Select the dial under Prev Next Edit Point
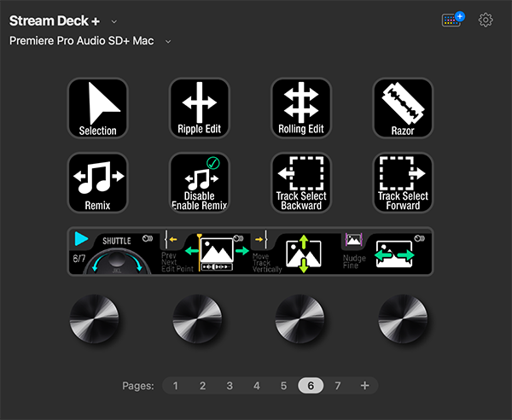 click(x=197, y=318)
